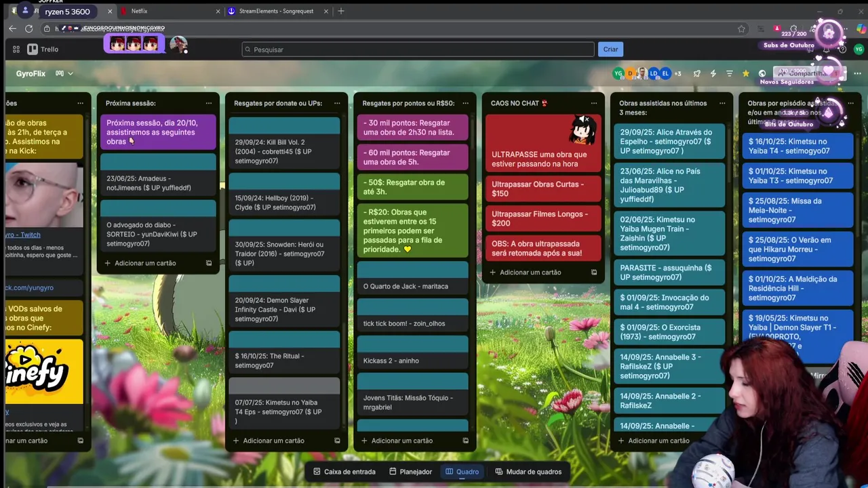Create from template icon in CAOS NO CHAT list
Viewport: 868px width, 488px height.
594,272
